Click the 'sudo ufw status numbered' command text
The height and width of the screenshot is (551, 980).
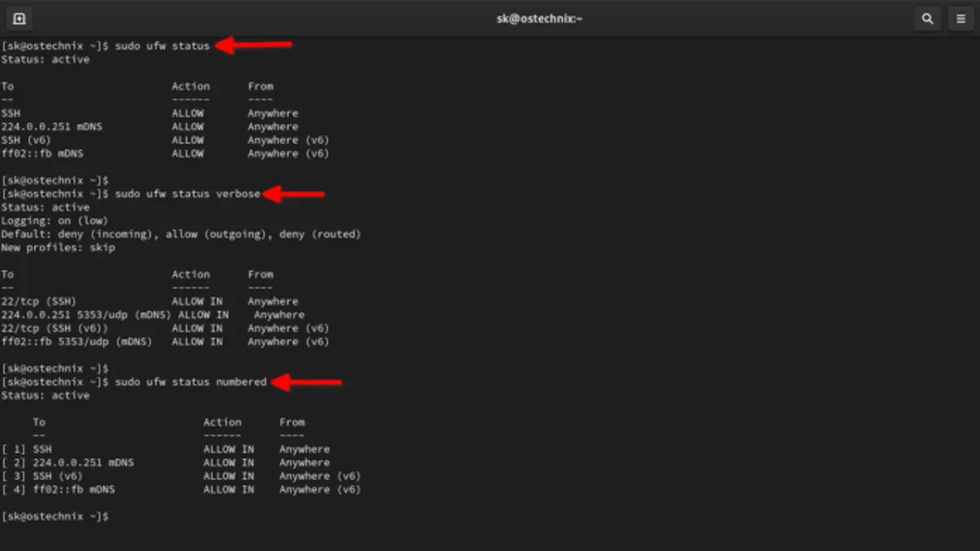[191, 381]
